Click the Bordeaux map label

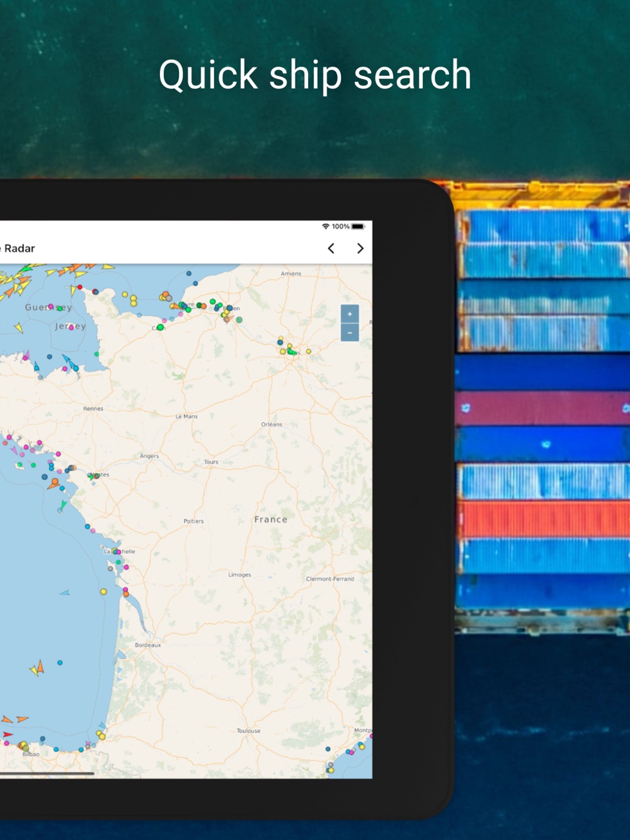pyautogui.click(x=148, y=645)
